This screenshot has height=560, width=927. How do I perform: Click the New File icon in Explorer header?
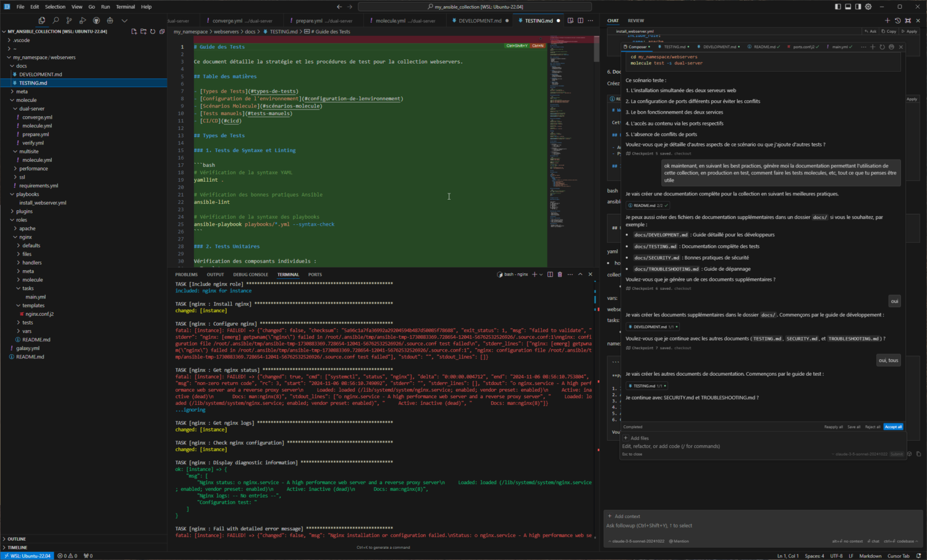tap(134, 32)
